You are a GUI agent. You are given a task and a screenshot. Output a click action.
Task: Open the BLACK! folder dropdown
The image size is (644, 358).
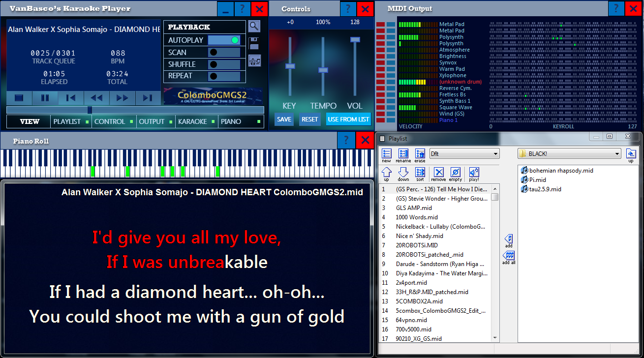569,154
